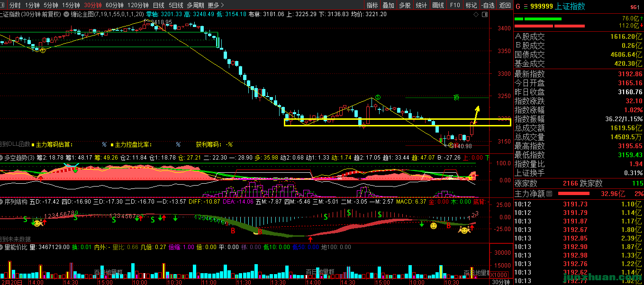Viewport: 644px width, 285px height.
Task: Click the tick row priced 3192.98
Action: (579, 255)
